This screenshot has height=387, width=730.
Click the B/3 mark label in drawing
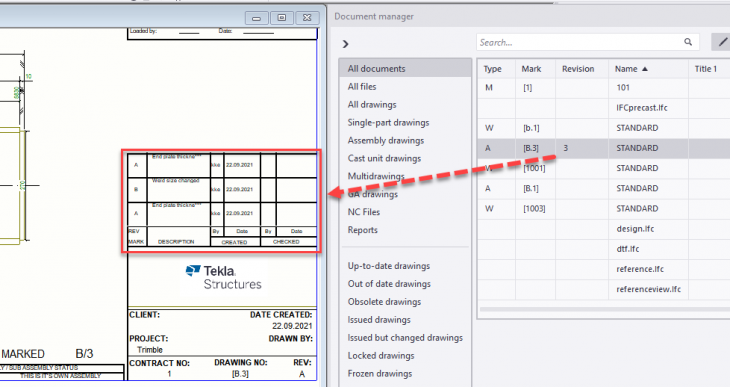tap(84, 353)
